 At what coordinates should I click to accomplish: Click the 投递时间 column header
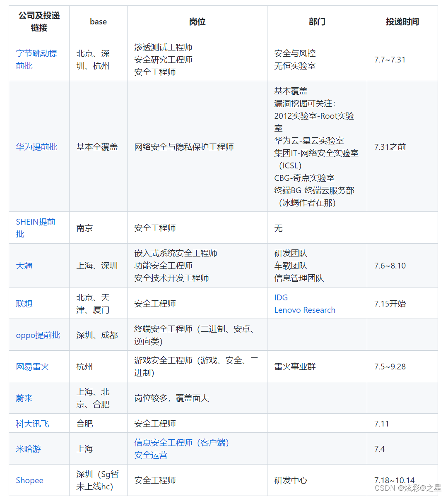pos(402,22)
